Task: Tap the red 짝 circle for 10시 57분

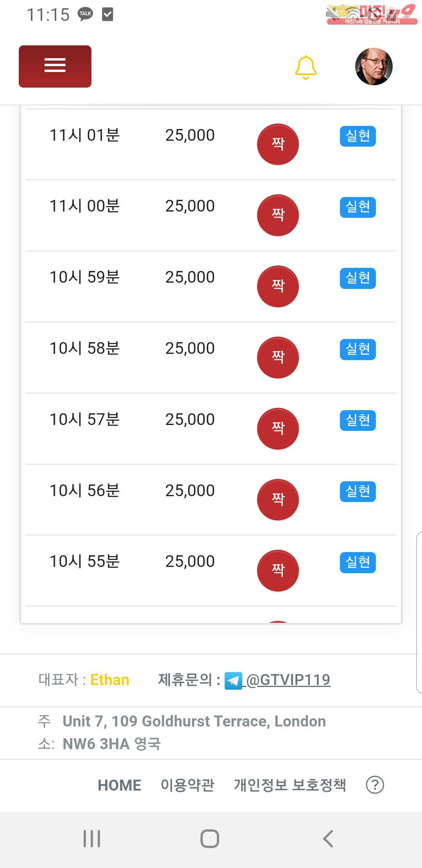Action: (x=278, y=429)
